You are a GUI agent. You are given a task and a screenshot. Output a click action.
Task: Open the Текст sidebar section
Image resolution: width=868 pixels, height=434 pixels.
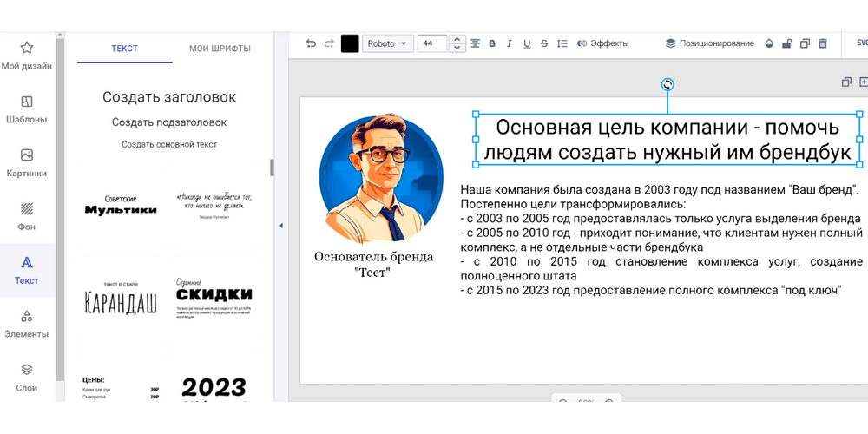[27, 270]
